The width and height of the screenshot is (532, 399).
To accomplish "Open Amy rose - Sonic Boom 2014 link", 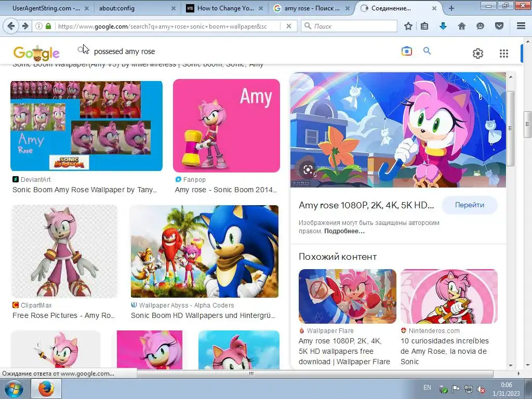I will click(225, 190).
